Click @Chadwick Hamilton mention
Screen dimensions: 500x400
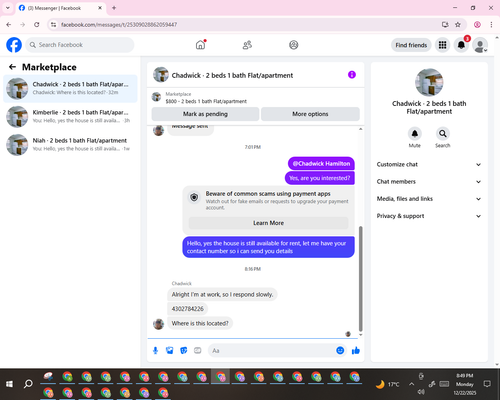pos(321,164)
